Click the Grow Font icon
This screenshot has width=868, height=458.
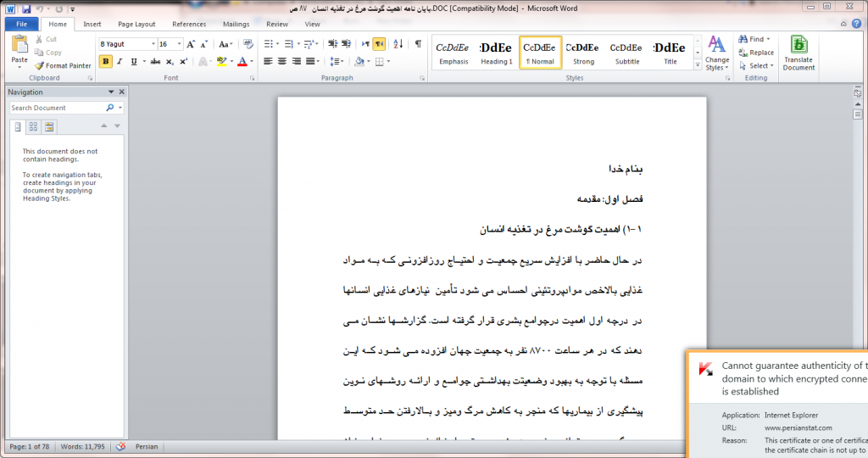tap(191, 44)
